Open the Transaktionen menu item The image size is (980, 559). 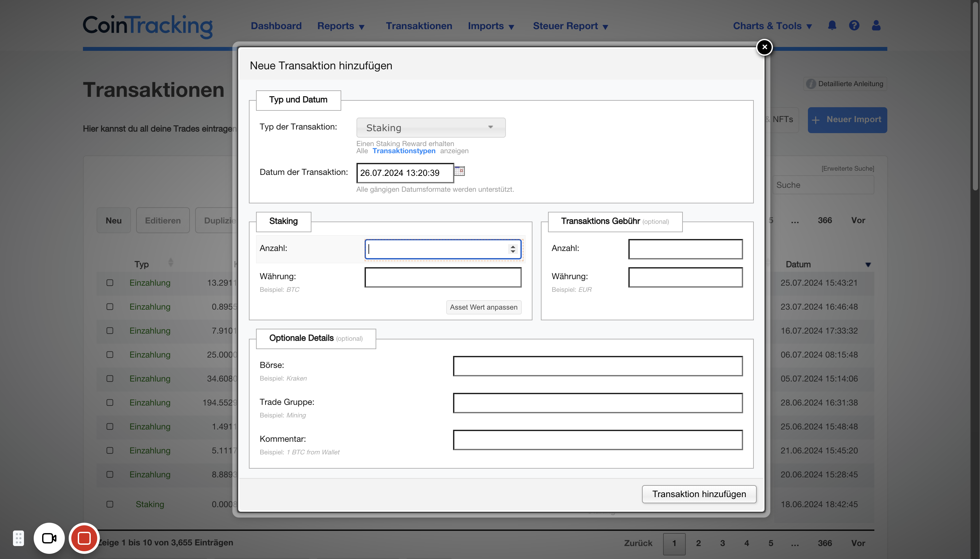(419, 26)
